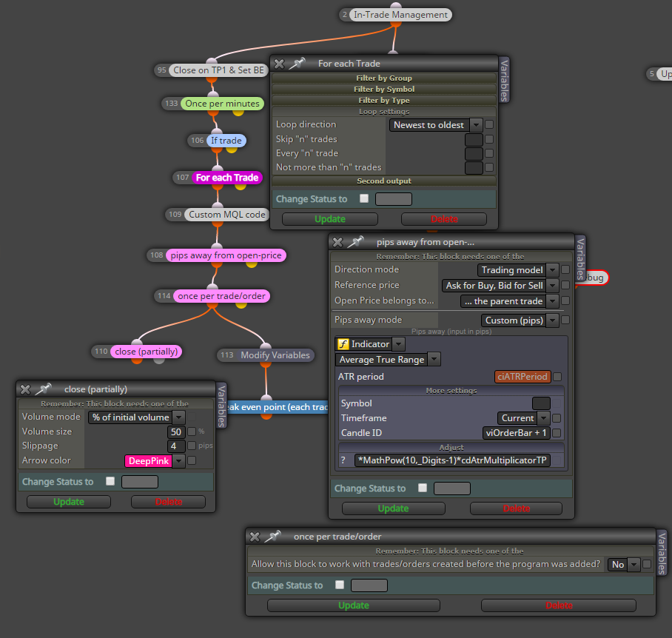Viewport: 672px width, 638px height.
Task: Click Update in once per trade/order panel
Action: (x=354, y=605)
